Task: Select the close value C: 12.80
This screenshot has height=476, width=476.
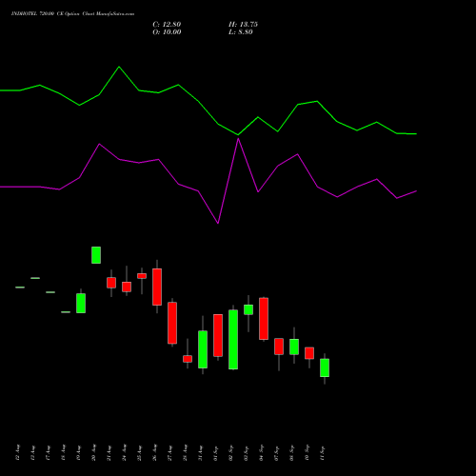Action: tap(167, 25)
